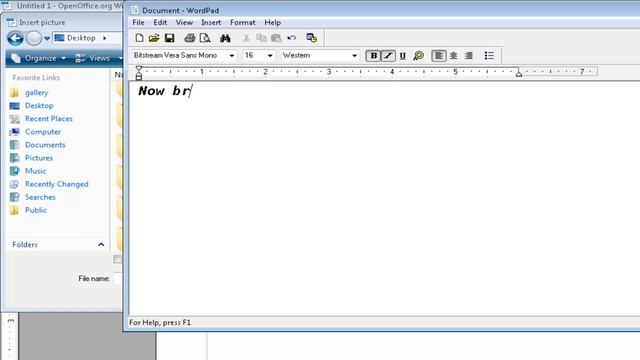Open the Documents favorite link
This screenshot has height=360, width=640.
click(x=45, y=145)
